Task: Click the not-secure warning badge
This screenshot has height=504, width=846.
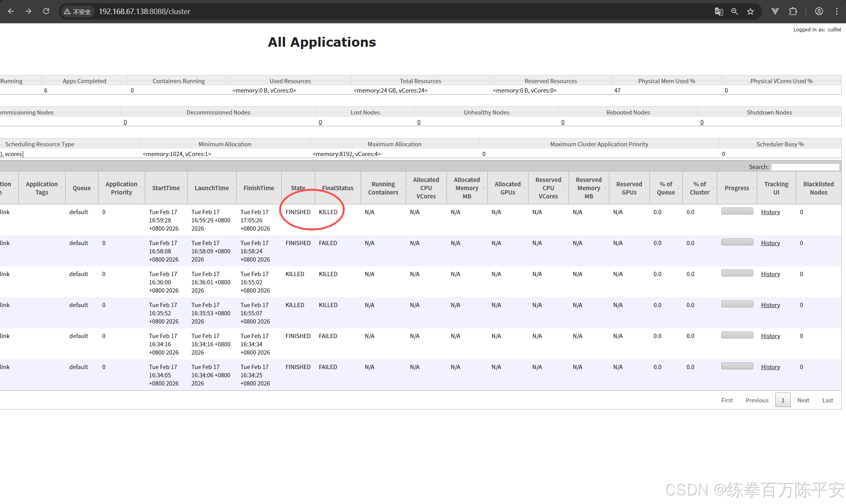Action: (77, 12)
